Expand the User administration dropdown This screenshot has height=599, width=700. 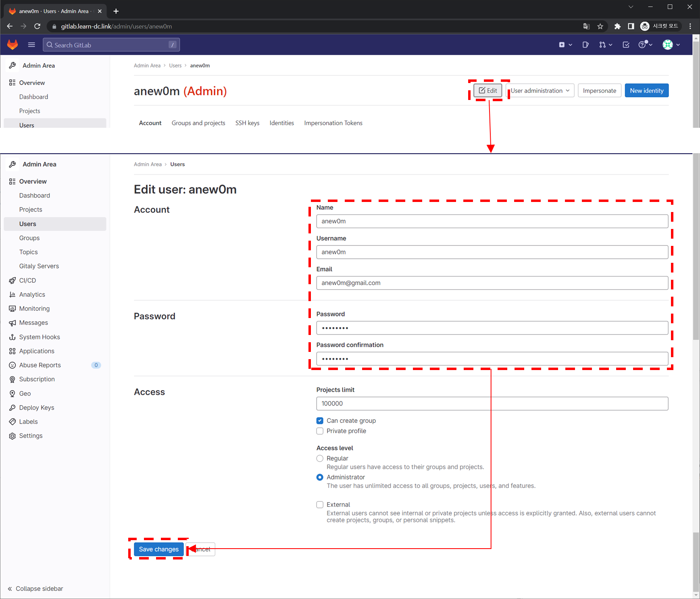[540, 91]
